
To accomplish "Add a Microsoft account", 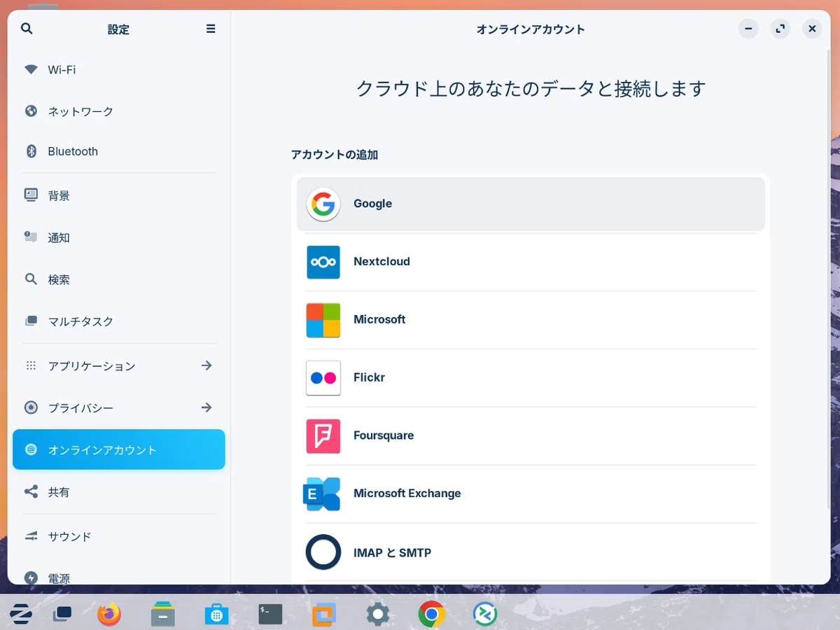I will [531, 320].
